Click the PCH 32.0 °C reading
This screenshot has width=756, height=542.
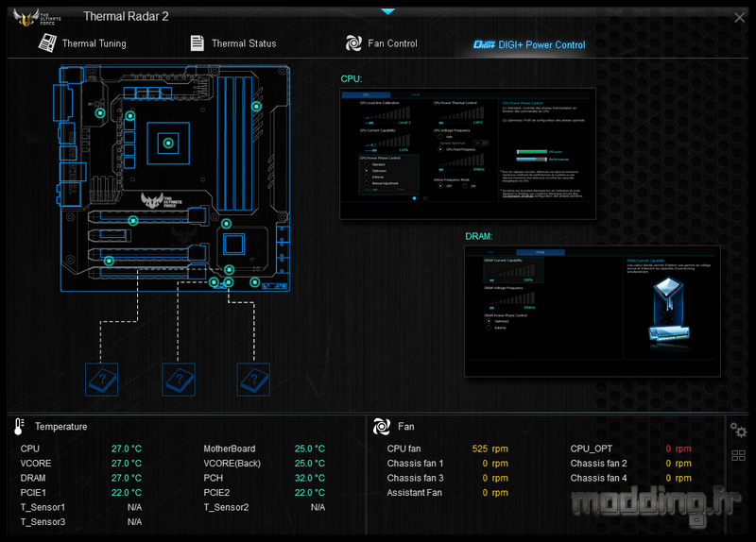tap(310, 478)
